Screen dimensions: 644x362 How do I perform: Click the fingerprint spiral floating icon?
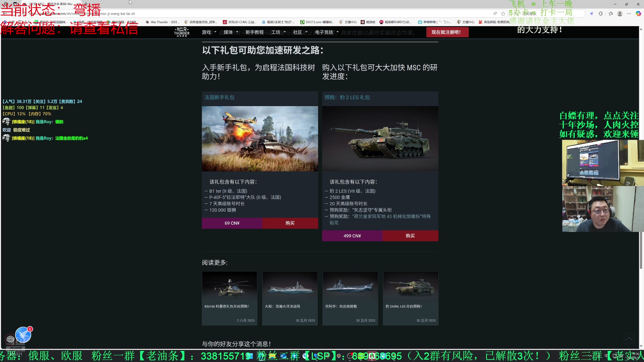(10, 340)
